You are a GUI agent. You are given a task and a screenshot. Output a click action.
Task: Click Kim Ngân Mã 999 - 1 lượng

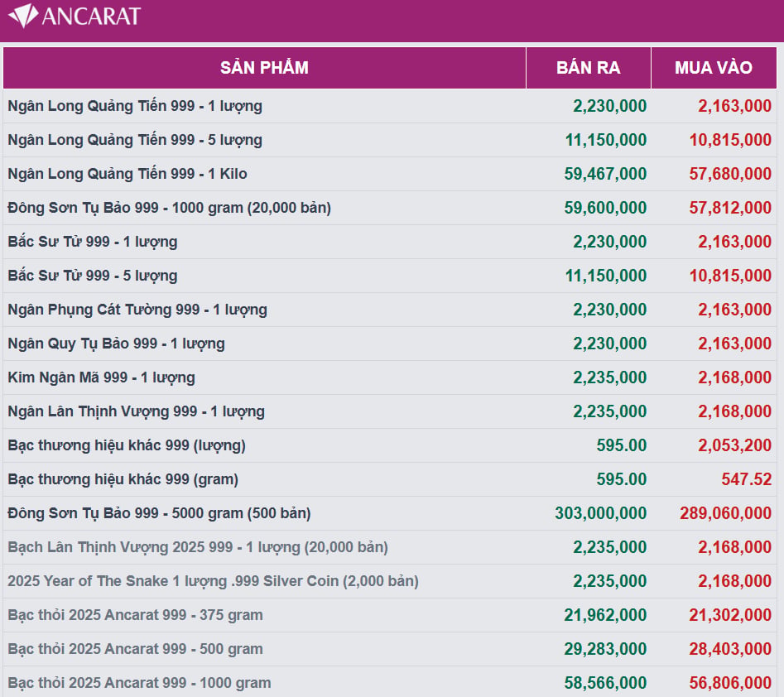102,377
